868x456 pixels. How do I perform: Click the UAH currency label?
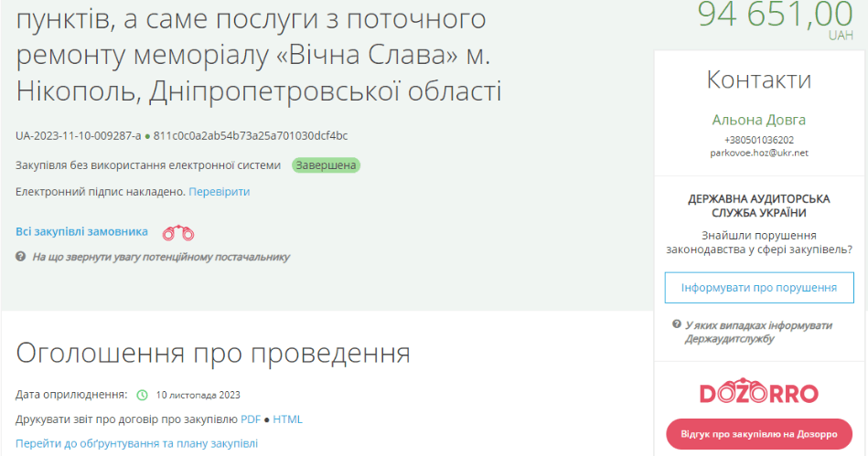pos(841,36)
